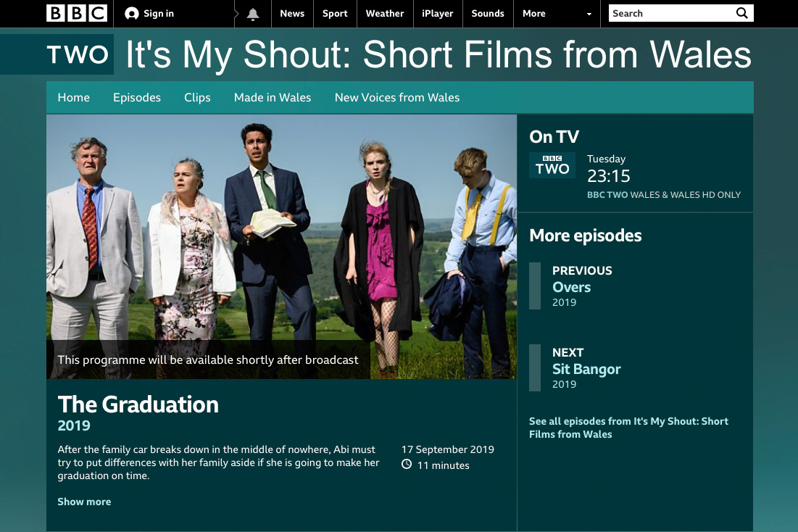The image size is (798, 532).
Task: Expand the synopsis with Show more
Action: tap(84, 502)
